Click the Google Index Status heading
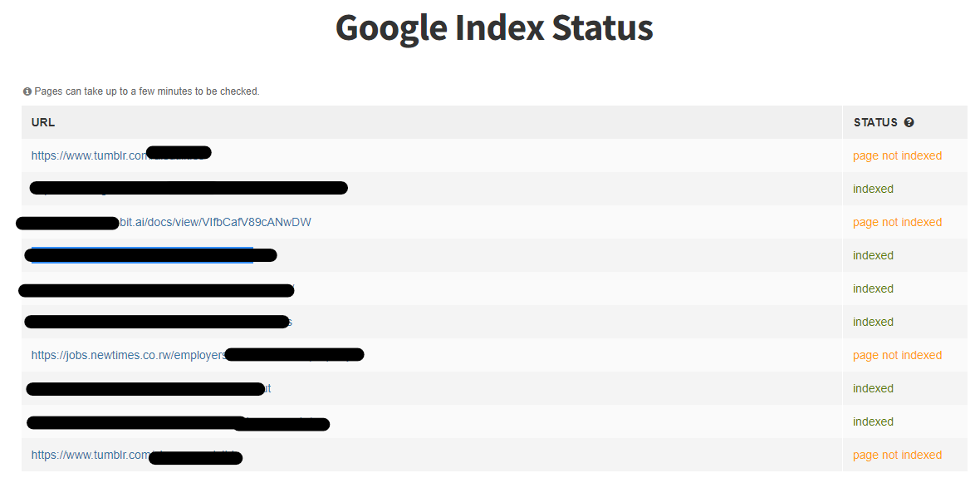This screenshot has width=980, height=478. coord(494,28)
